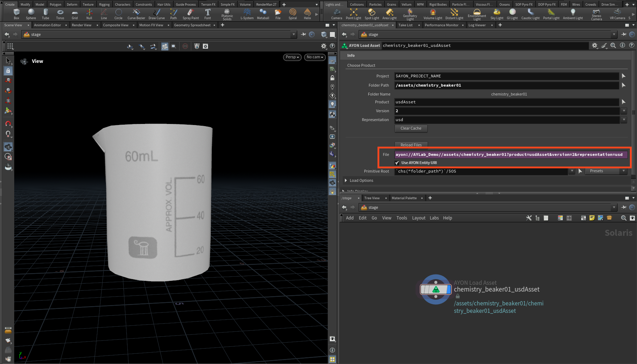Open the Primitive Root dropdown arrow
The image size is (637, 364).
[x=572, y=171]
